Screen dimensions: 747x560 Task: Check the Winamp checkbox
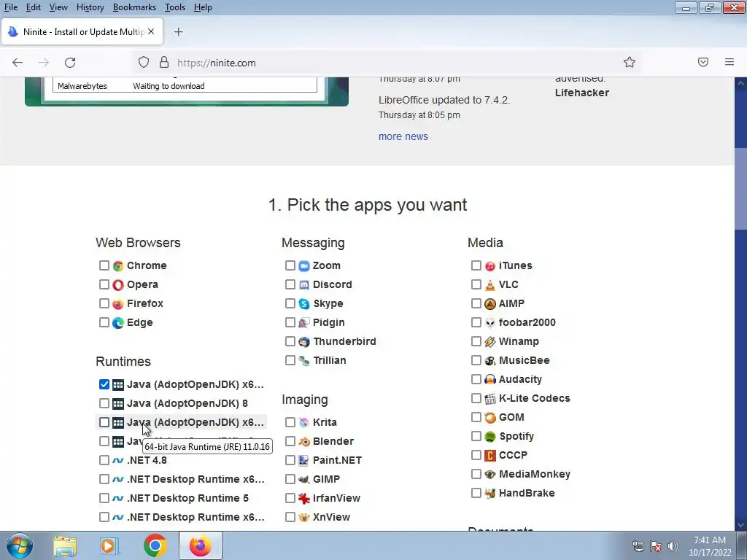point(476,341)
